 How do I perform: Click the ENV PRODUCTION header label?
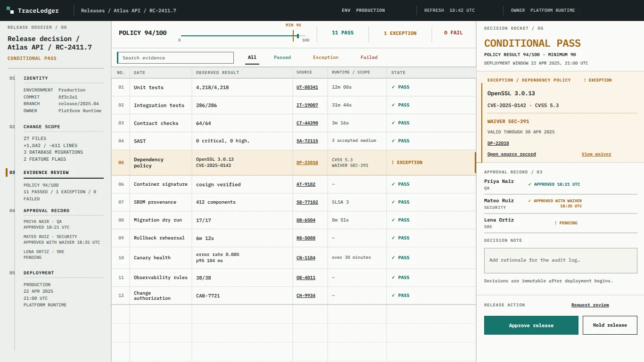click(x=363, y=10)
